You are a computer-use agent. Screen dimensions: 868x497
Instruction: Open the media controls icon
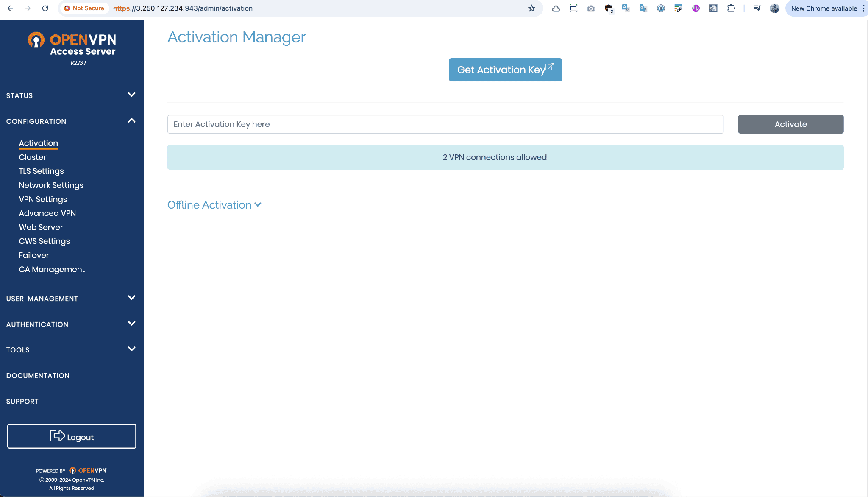coord(757,8)
